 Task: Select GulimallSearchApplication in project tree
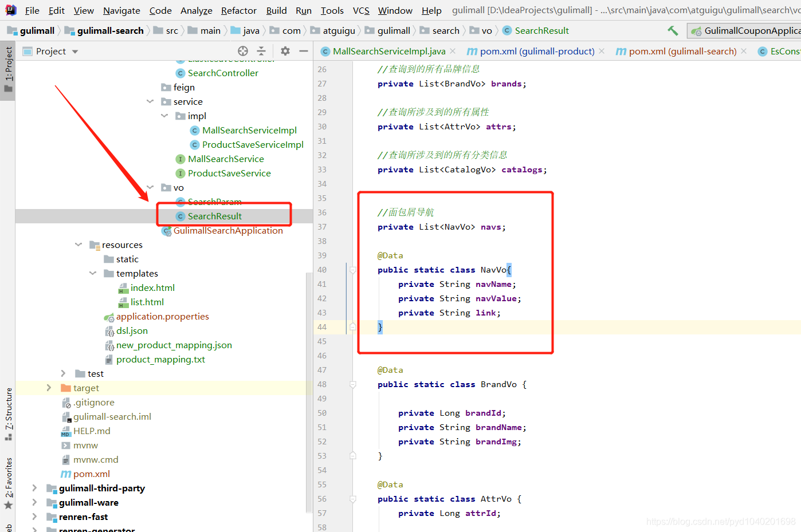pyautogui.click(x=228, y=230)
